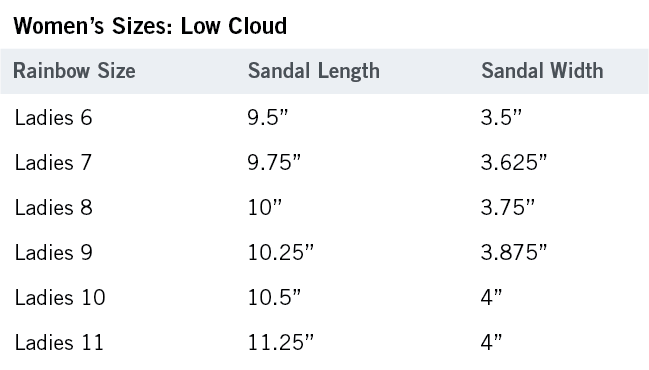Click the Ladies 10 row label

[x=60, y=298]
